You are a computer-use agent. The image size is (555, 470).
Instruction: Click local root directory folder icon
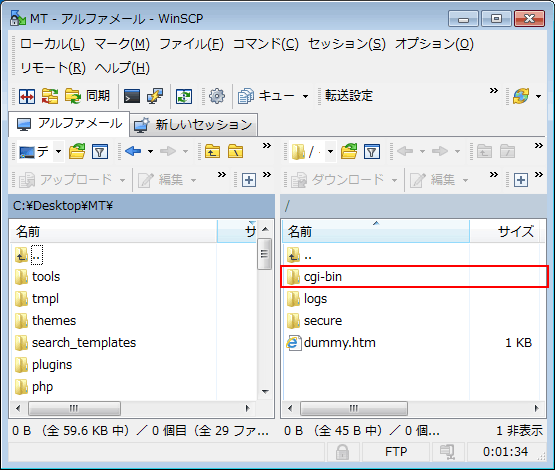point(235,151)
